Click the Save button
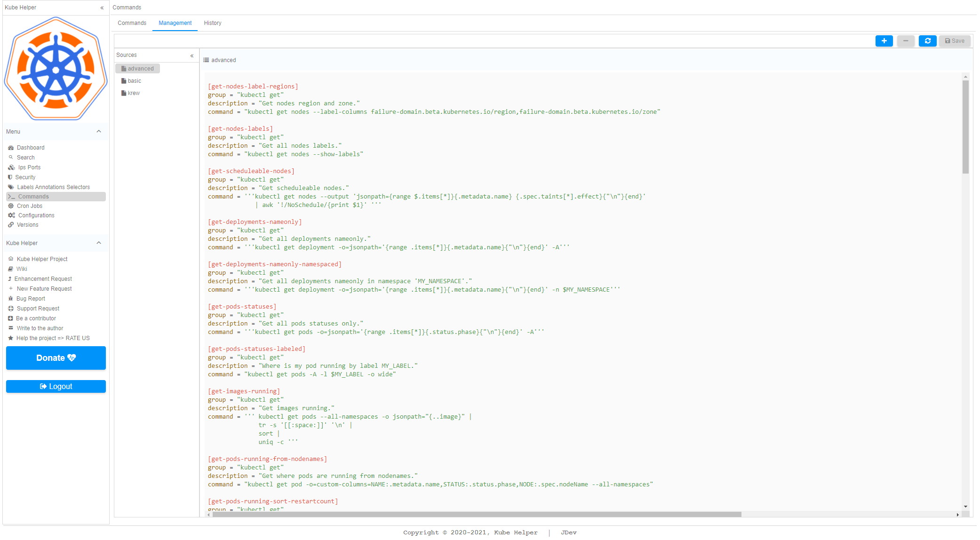This screenshot has width=980, height=540. pyautogui.click(x=954, y=41)
